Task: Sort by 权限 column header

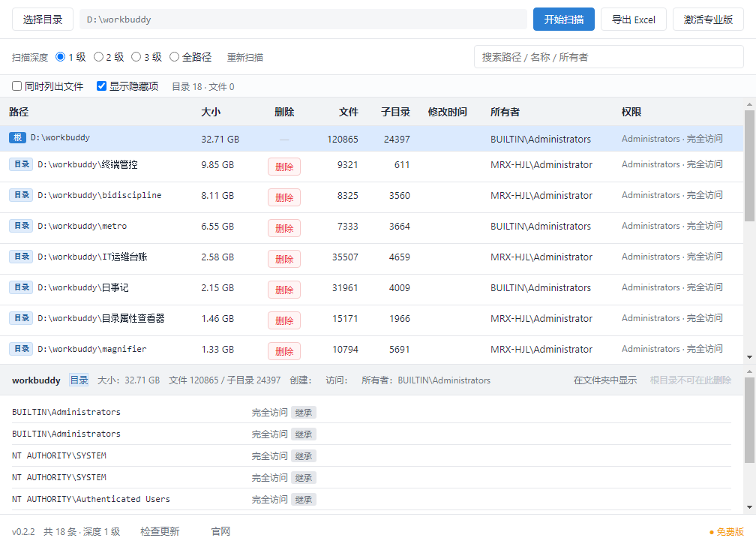Action: [631, 112]
